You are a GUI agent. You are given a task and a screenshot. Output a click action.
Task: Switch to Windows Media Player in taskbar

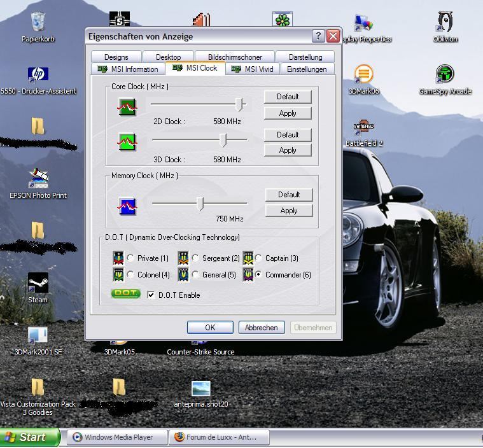[x=117, y=437]
